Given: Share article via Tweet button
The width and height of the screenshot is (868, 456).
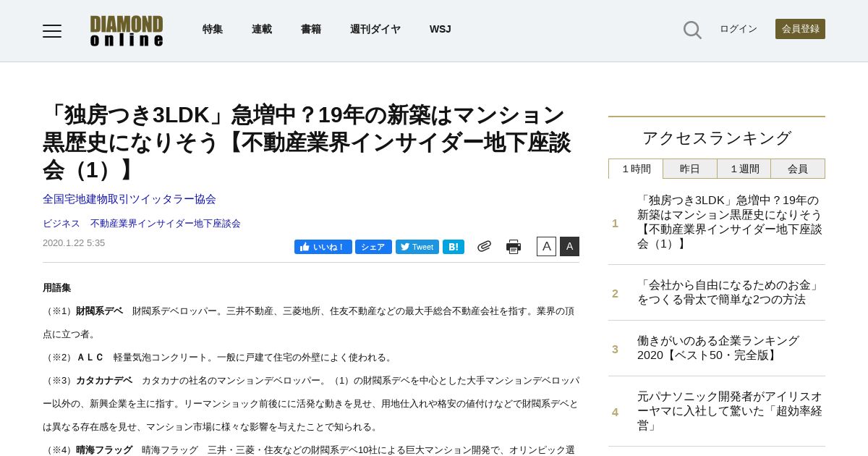Looking at the screenshot, I should tap(417, 247).
